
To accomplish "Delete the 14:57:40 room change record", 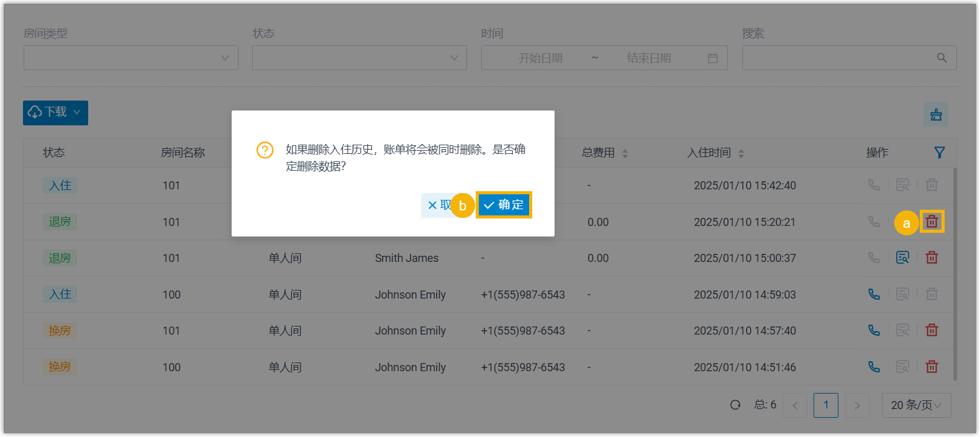I will [932, 330].
